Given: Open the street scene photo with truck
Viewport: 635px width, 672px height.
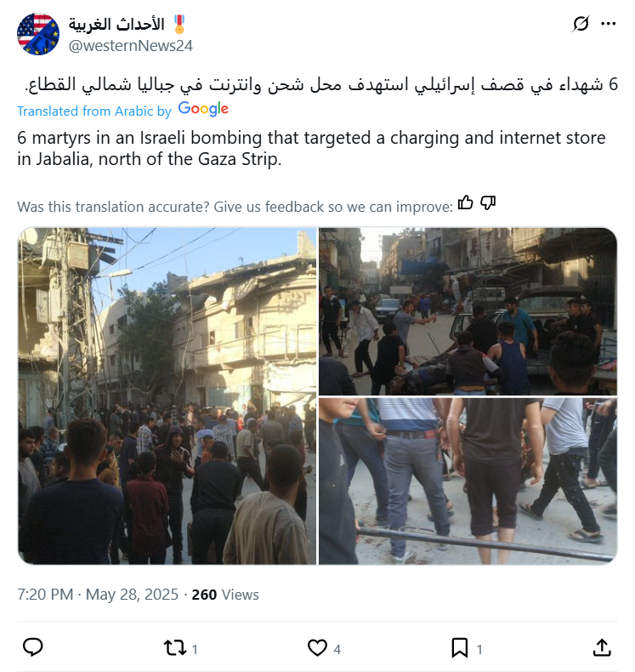Looking at the screenshot, I should pyautogui.click(x=468, y=311).
